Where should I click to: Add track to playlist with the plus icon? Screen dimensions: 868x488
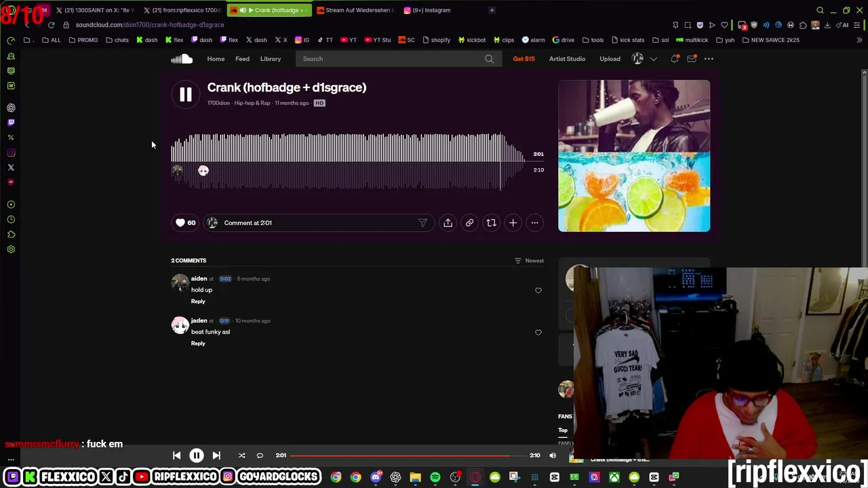(x=513, y=222)
